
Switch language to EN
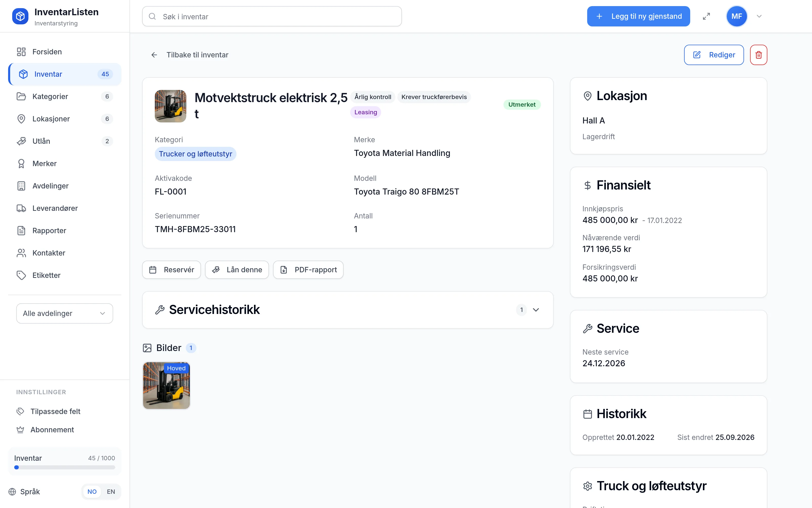[111, 491]
